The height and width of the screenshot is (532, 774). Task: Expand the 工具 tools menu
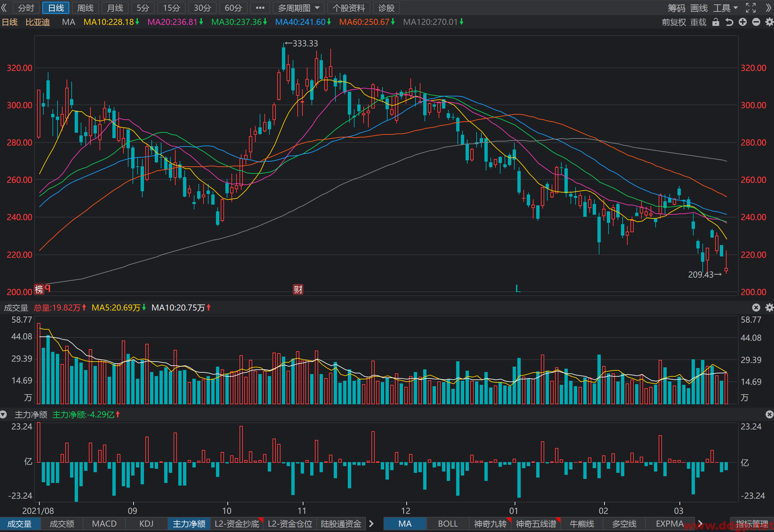[x=725, y=8]
